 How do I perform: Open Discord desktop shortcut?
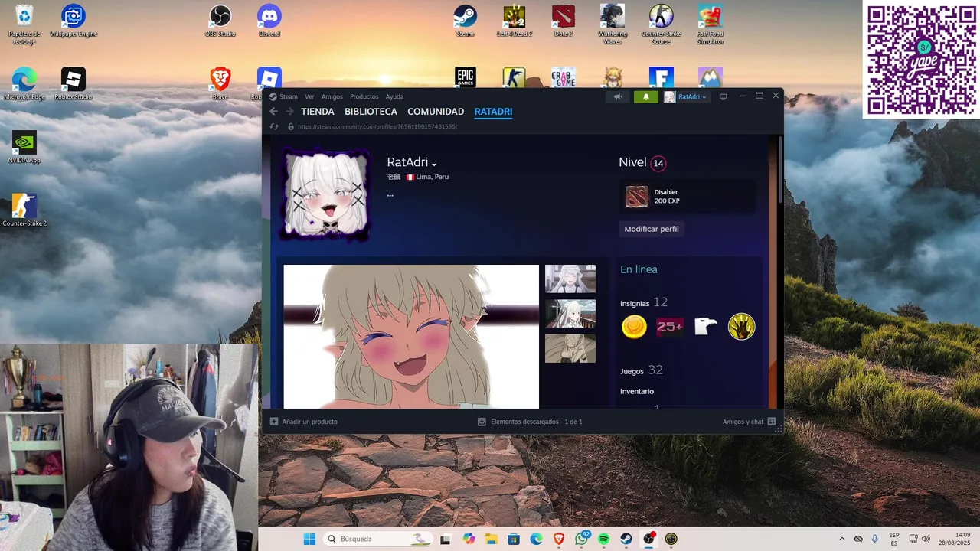[x=269, y=21]
